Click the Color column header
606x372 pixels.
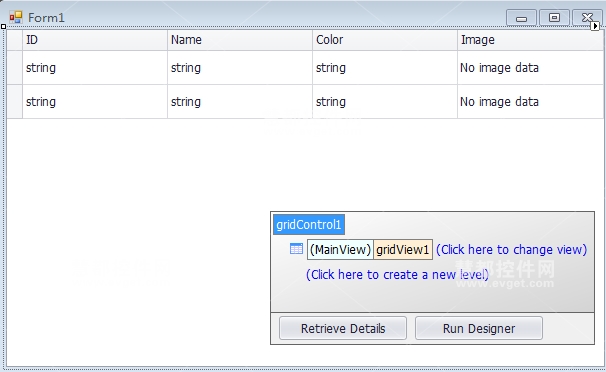click(385, 40)
